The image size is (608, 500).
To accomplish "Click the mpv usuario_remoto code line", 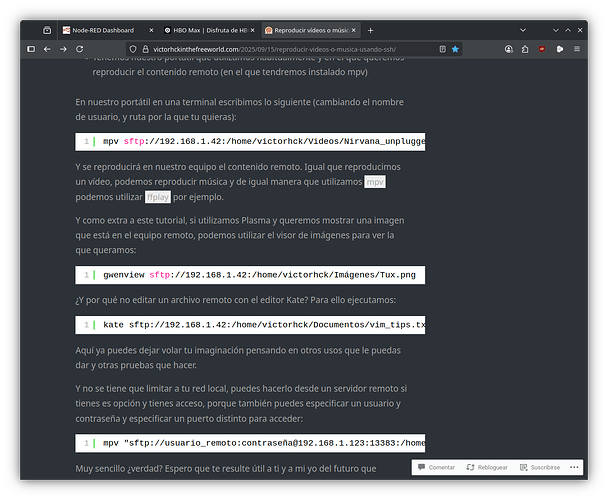I will coord(250,443).
